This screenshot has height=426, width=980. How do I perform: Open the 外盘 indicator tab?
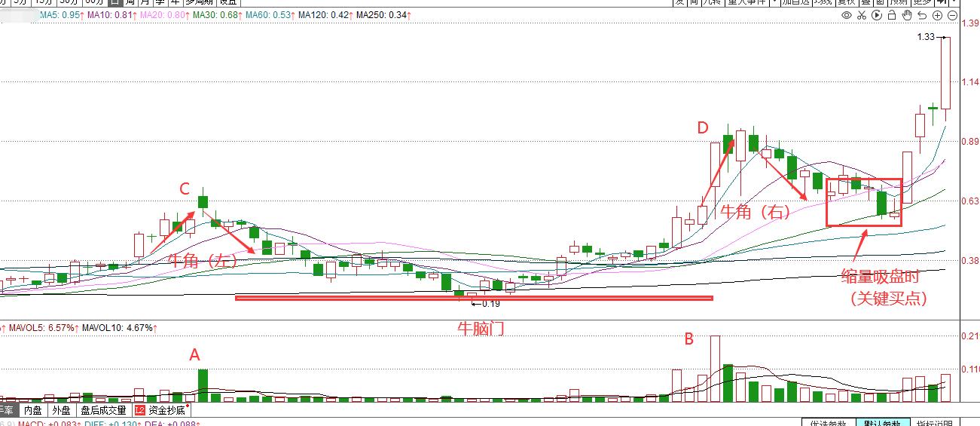click(x=61, y=411)
